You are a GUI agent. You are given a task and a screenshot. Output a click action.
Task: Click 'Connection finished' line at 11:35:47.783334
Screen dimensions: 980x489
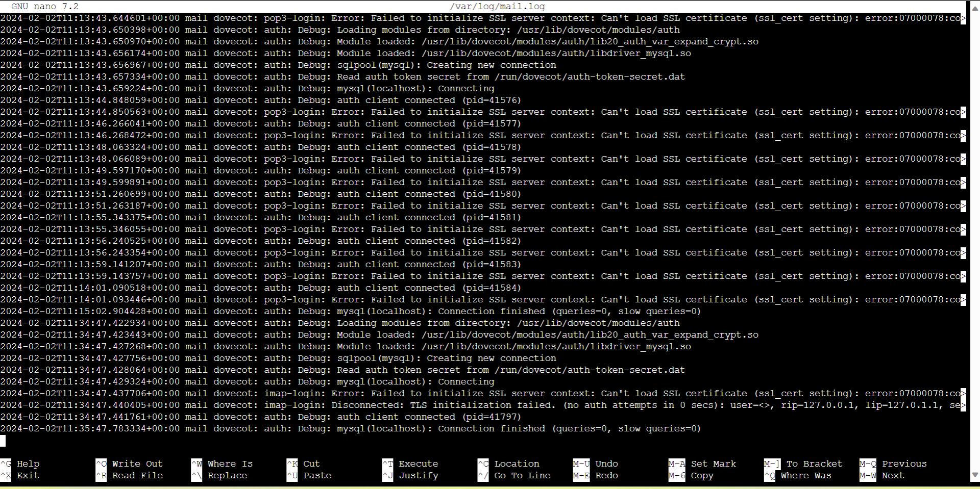[x=351, y=429]
